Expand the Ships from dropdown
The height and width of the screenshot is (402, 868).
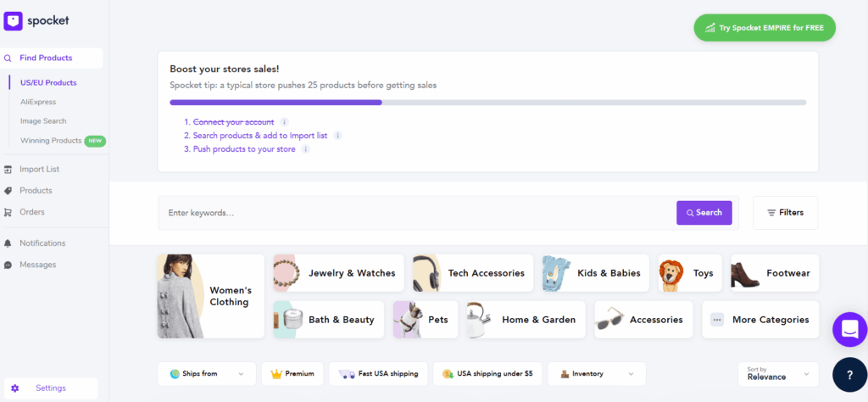(x=207, y=374)
